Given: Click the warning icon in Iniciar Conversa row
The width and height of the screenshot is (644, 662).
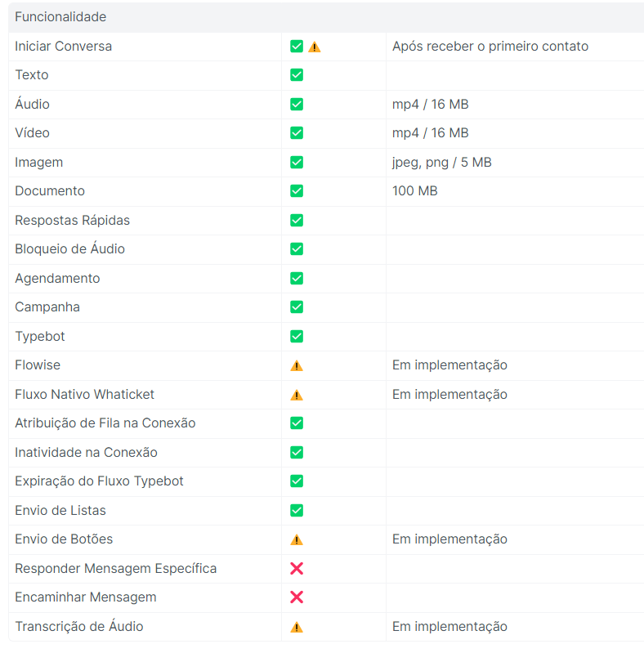Looking at the screenshot, I should (315, 47).
